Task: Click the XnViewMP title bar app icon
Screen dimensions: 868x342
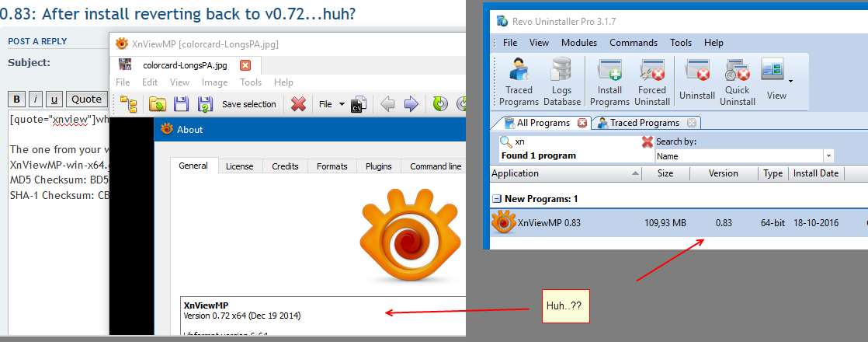Action: [121, 44]
